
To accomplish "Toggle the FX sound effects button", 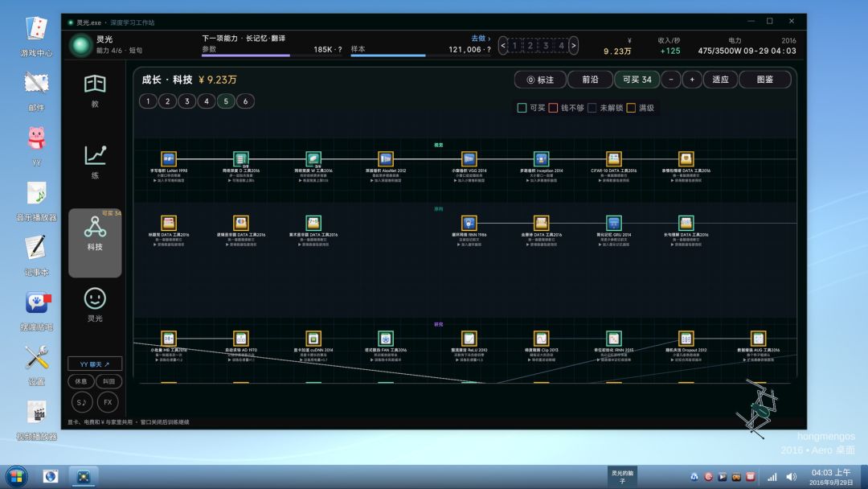I will tap(108, 403).
